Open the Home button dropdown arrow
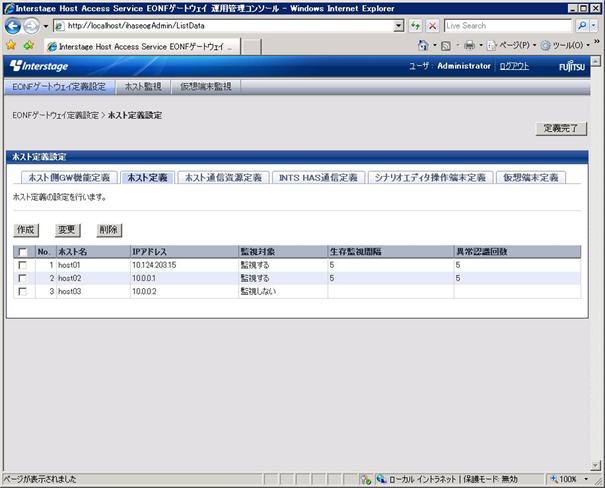 point(435,46)
